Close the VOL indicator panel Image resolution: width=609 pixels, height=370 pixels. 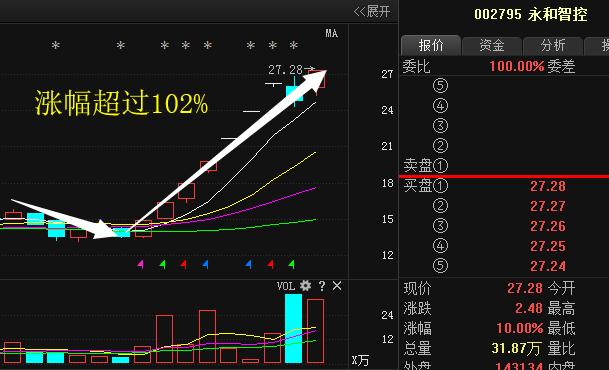click(x=337, y=286)
